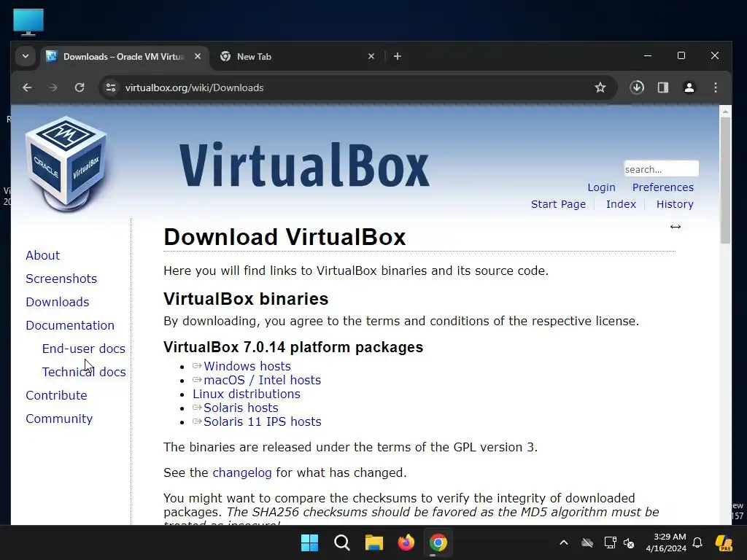Download the Windows hosts package
The height and width of the screenshot is (560, 747).
[247, 366]
